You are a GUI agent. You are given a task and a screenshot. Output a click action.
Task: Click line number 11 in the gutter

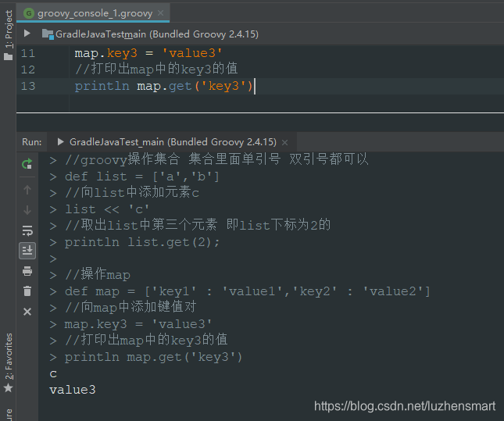pos(28,53)
